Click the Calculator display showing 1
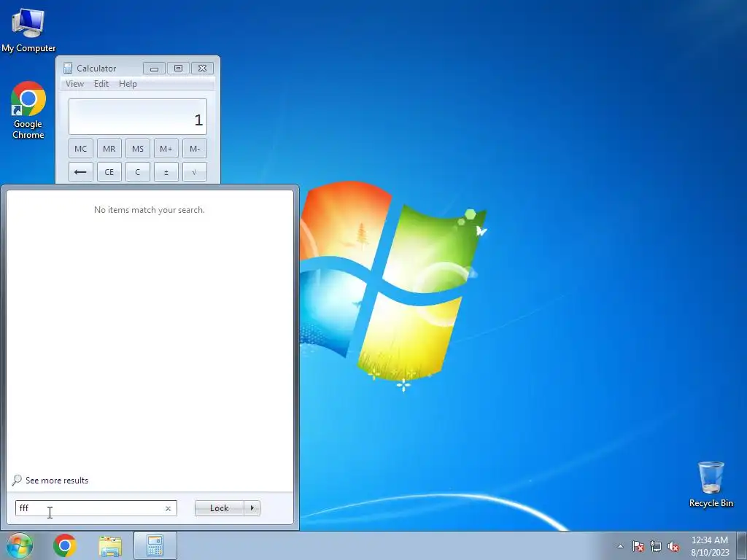 click(138, 117)
